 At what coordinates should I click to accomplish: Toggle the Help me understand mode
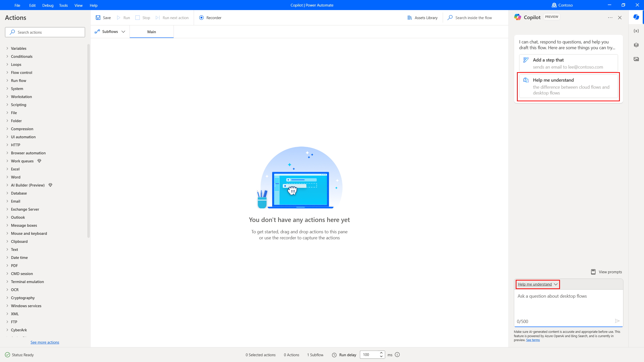pyautogui.click(x=537, y=284)
